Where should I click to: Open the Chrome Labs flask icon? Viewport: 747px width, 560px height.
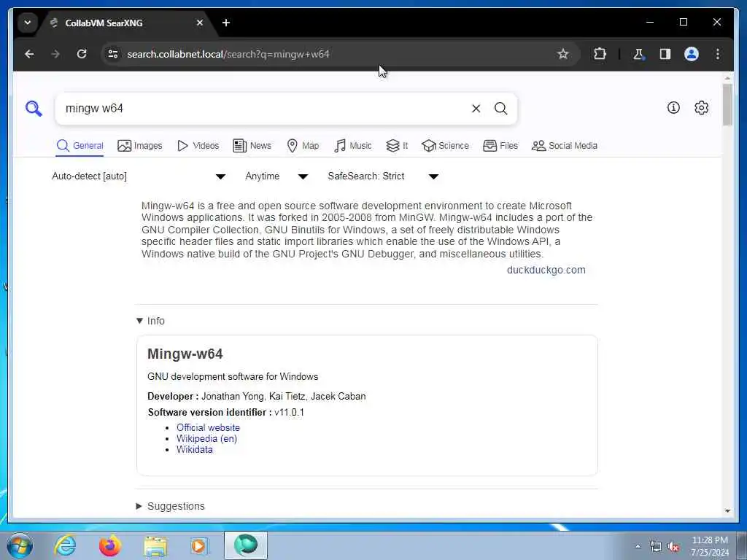coord(638,54)
